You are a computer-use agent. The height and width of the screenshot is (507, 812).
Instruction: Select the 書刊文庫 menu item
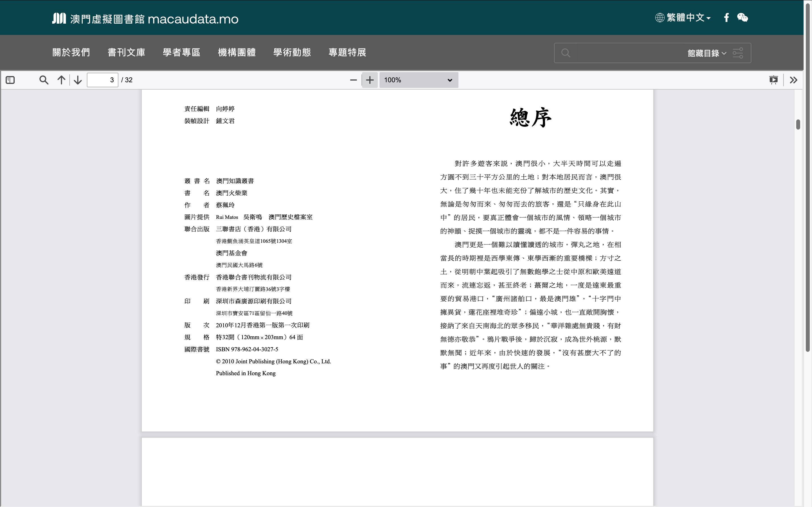click(x=126, y=52)
